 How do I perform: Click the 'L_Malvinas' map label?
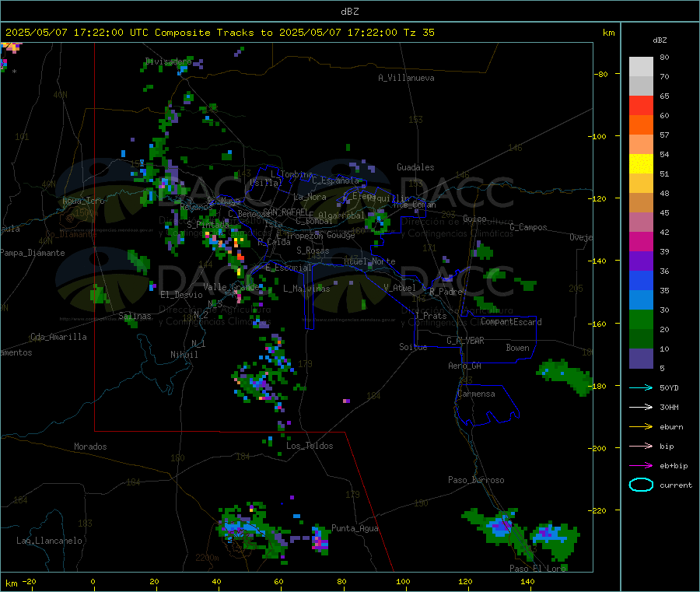306,289
